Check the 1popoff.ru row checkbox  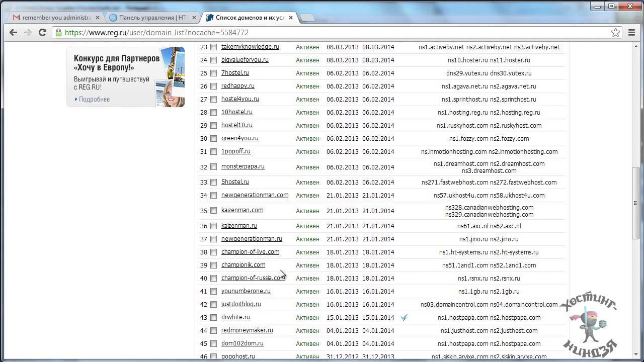[x=213, y=151]
